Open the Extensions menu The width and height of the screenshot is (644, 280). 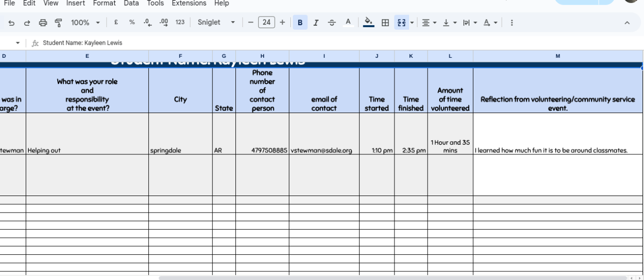tap(189, 4)
